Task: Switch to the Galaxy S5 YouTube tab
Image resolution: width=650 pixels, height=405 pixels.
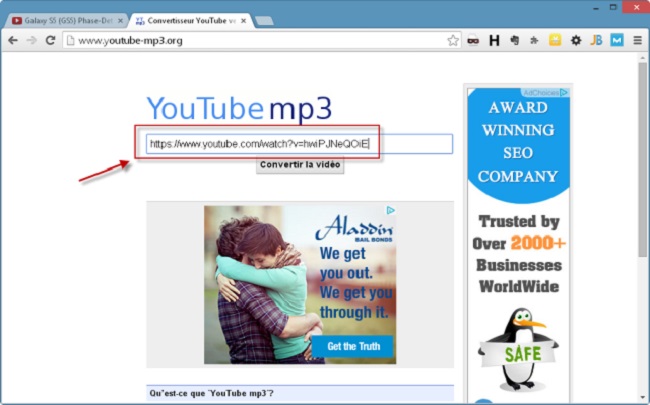Action: click(x=68, y=20)
